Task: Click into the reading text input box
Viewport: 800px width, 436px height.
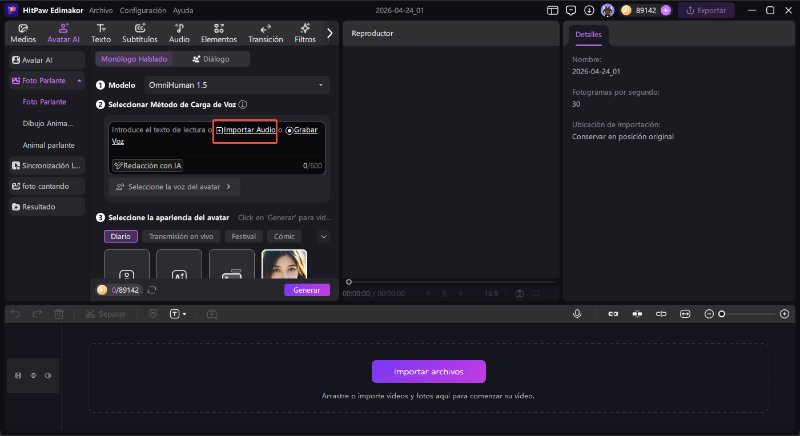Action: (217, 148)
